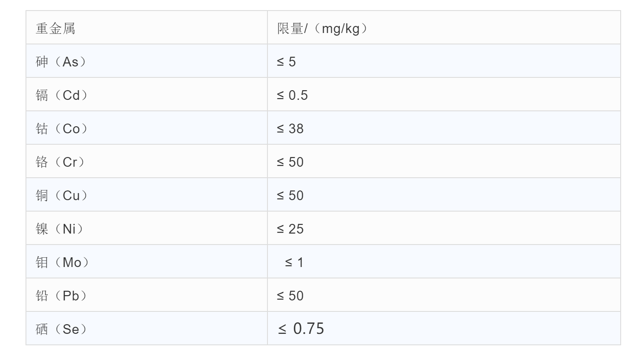Viewport: 644px width, 362px height.
Task: Click the ≤ 25 limit value
Action: [x=290, y=229]
